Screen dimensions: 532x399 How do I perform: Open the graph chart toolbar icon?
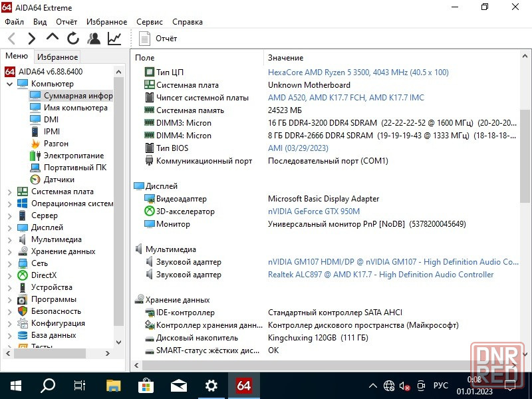tap(114, 39)
